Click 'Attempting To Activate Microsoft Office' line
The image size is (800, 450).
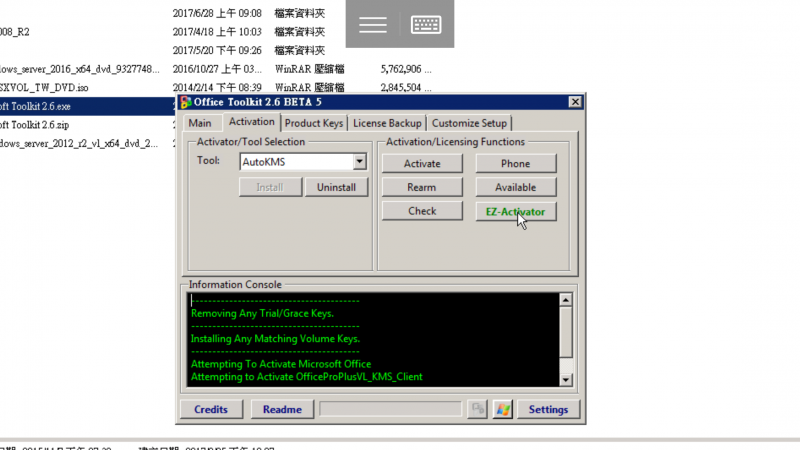[x=281, y=364]
